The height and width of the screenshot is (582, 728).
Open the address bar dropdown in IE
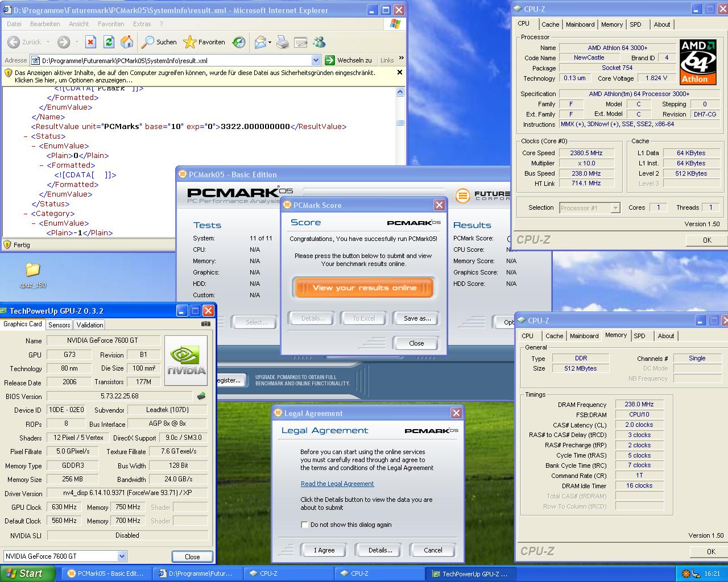pyautogui.click(x=316, y=60)
